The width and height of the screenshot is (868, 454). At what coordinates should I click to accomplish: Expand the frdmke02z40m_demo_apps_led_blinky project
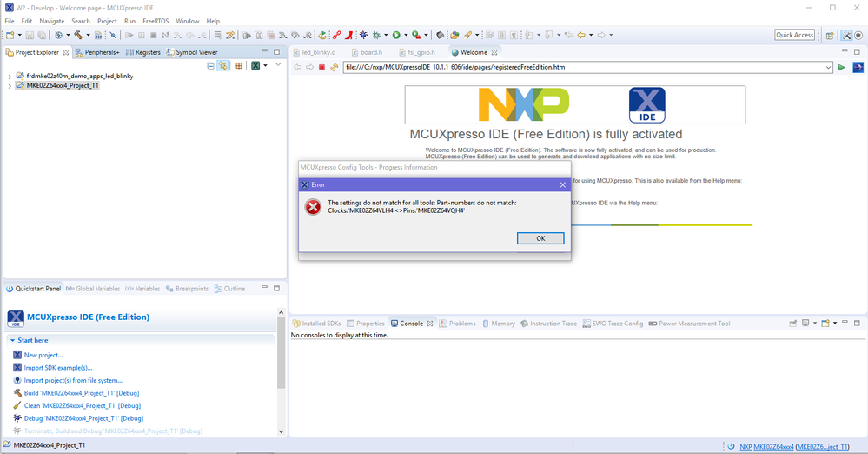click(10, 77)
